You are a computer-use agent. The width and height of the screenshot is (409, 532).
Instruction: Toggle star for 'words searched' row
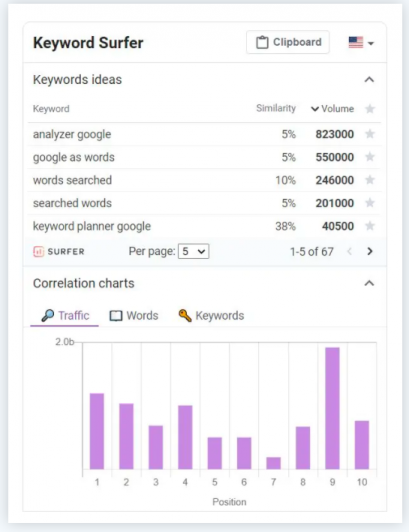pyautogui.click(x=370, y=180)
